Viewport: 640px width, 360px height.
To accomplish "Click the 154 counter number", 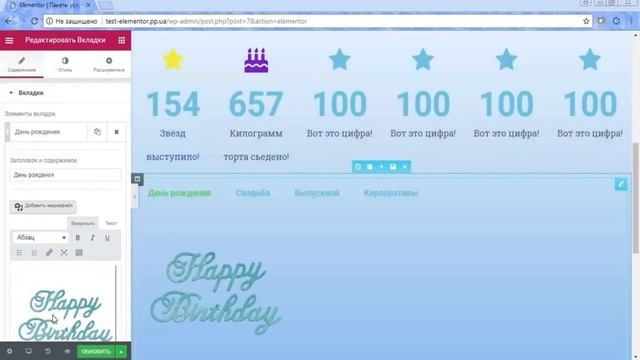I will tap(173, 104).
